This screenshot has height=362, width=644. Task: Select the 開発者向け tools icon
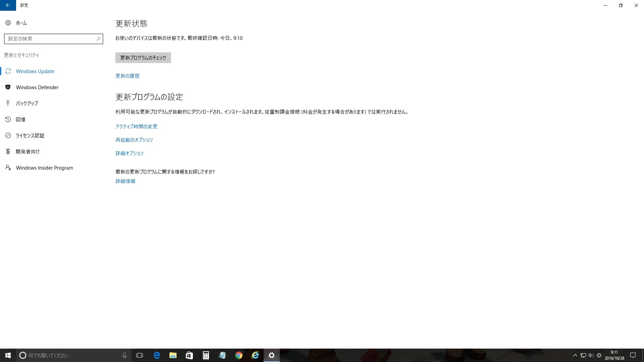[x=8, y=152]
